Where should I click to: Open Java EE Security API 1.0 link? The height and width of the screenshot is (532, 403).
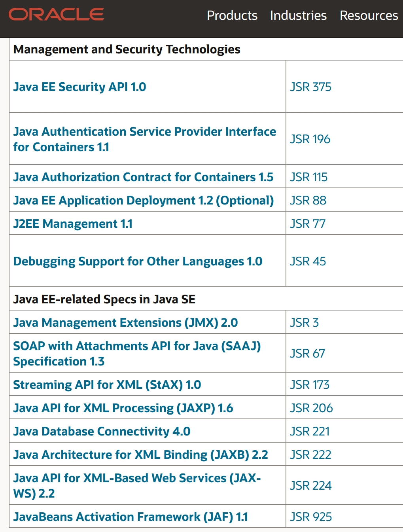(x=79, y=87)
